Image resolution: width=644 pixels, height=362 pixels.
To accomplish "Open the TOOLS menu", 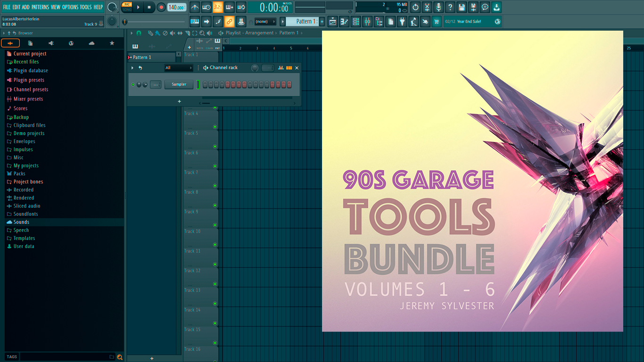I will [x=86, y=7].
